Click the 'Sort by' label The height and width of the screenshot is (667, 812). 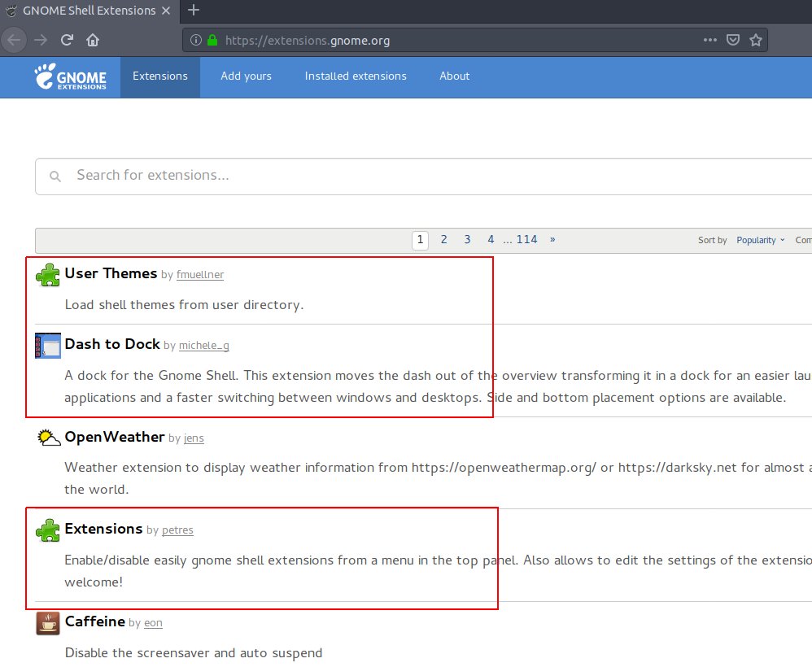[x=713, y=240]
